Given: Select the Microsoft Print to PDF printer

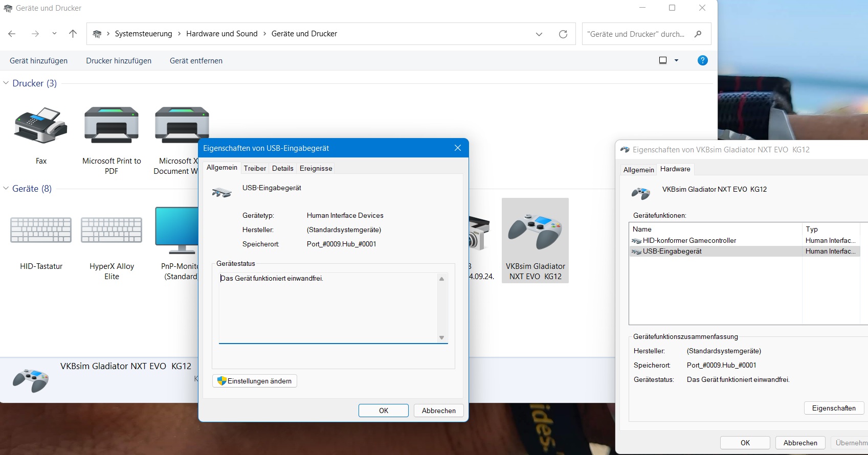Looking at the screenshot, I should click(112, 125).
